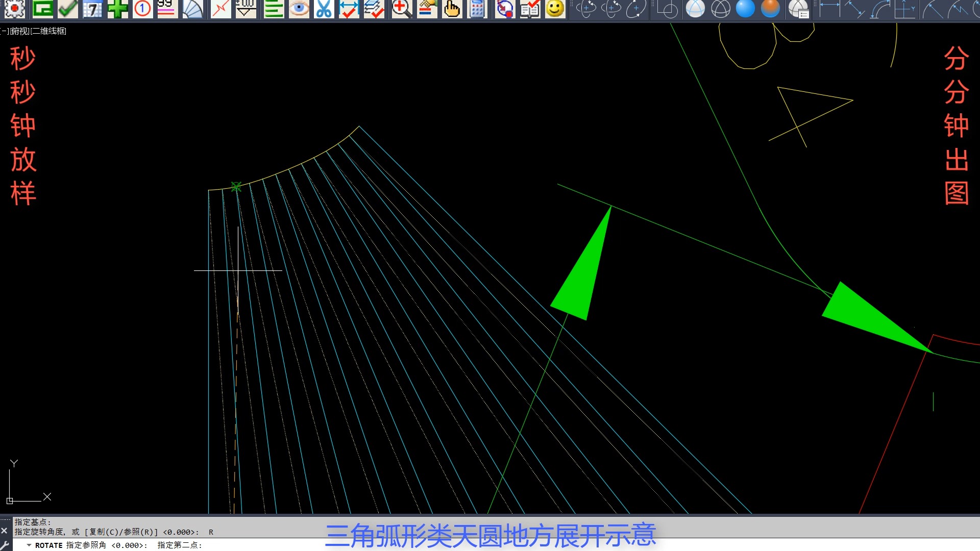Open the 二维线框 visual style dropdown
Viewport: 980px width, 551px height.
(x=49, y=31)
